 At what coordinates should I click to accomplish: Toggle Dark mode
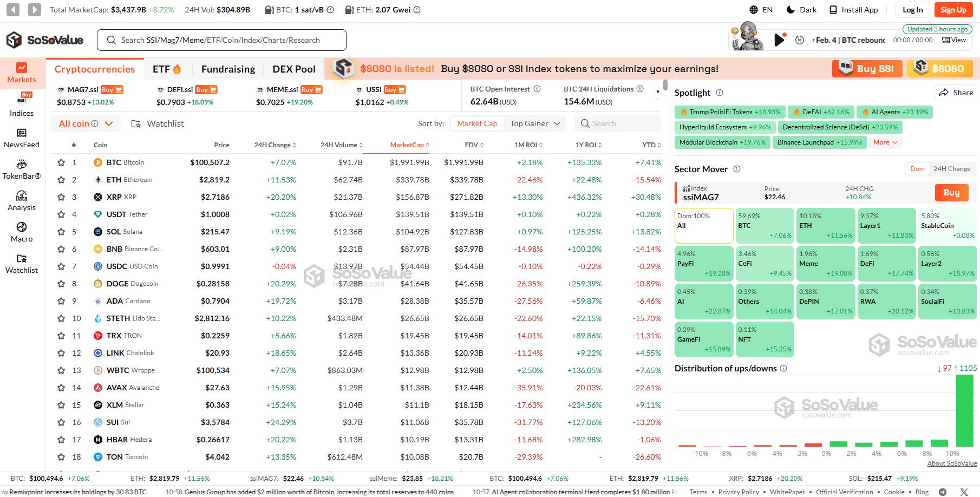point(801,10)
